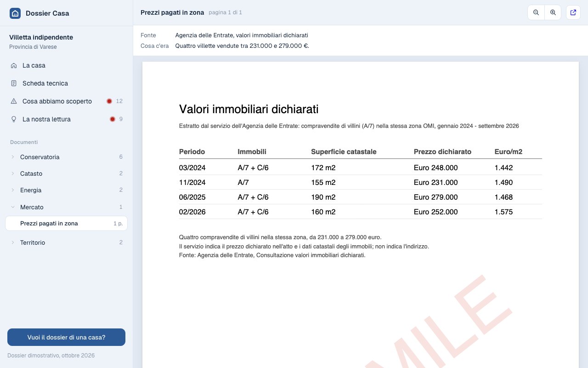Expand the Conservatoria folder chevron
Image resolution: width=588 pixels, height=368 pixels.
(13, 157)
